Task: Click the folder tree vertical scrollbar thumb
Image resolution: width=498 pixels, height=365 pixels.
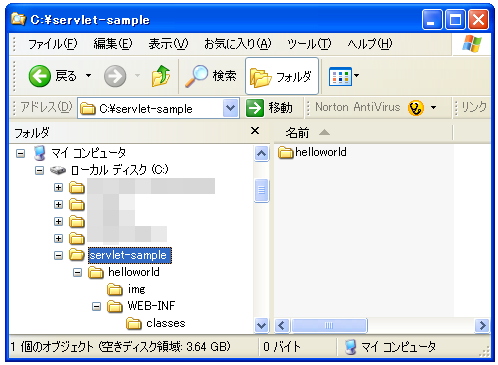Action: 261,191
